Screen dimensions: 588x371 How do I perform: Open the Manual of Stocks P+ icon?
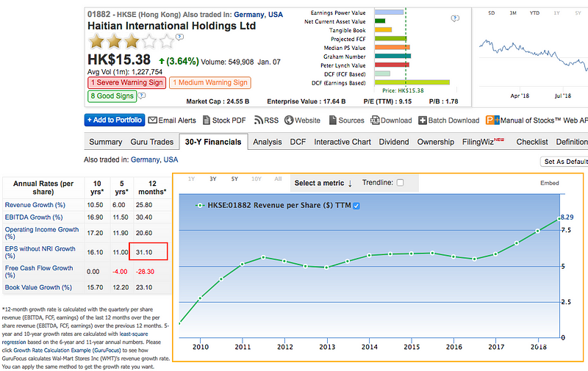pos(492,120)
